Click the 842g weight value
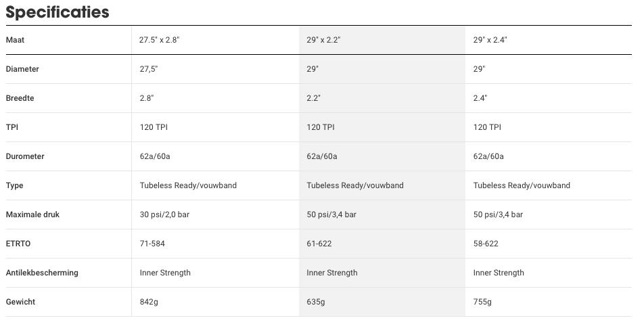 [x=149, y=302]
